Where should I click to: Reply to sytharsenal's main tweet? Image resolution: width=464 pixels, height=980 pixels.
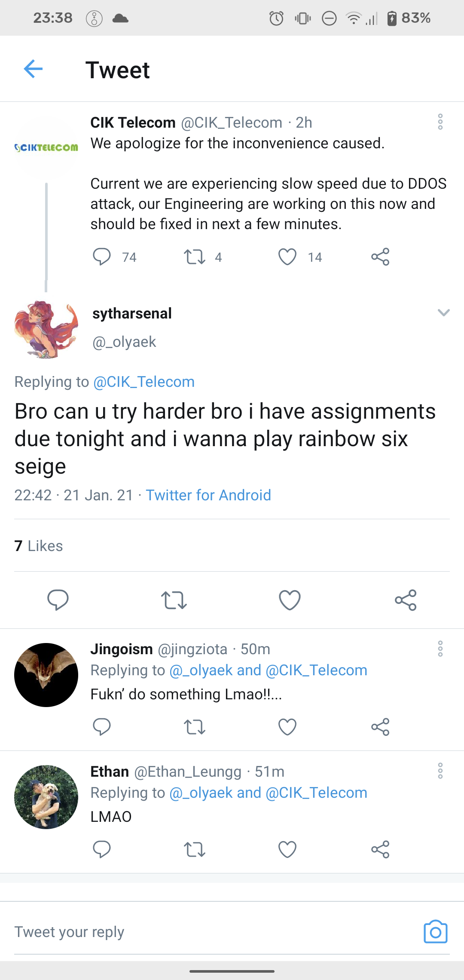tap(58, 600)
